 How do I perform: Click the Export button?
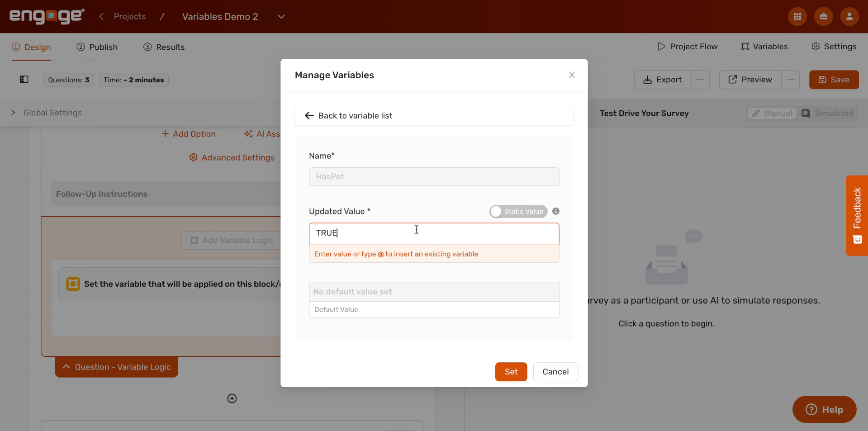click(x=663, y=80)
